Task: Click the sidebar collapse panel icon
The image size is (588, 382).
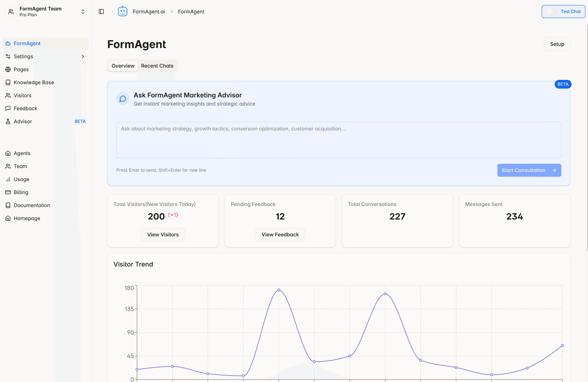Action: pyautogui.click(x=101, y=12)
